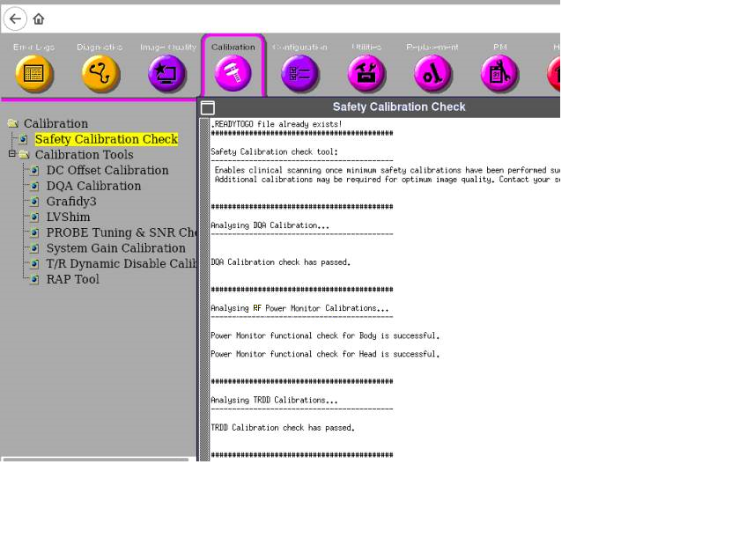The height and width of the screenshot is (560, 739).
Task: Open the Utilities toolbox icon
Action: click(x=366, y=76)
